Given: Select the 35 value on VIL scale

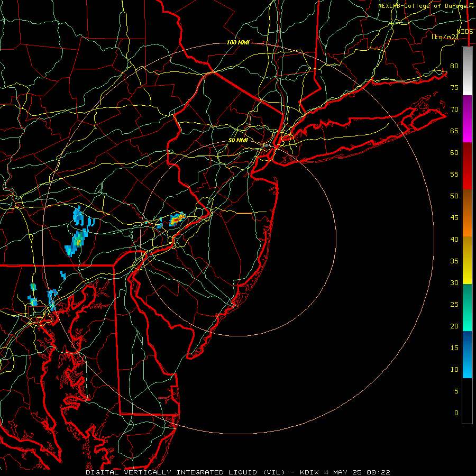Looking at the screenshot, I should click(454, 261).
